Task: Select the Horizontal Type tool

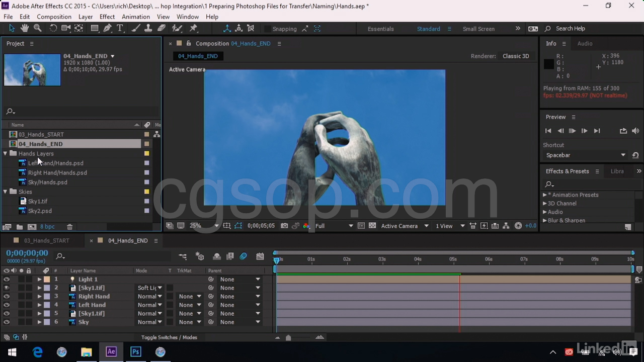Action: point(120,29)
